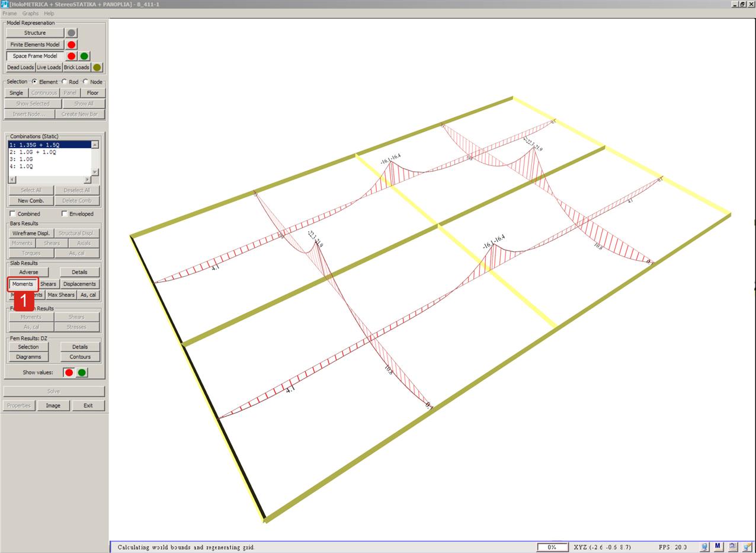
Task: Click the green Show values indicator
Action: 82,373
